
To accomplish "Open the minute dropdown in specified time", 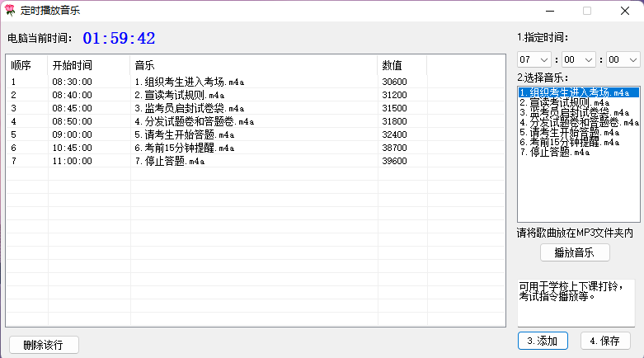I will pyautogui.click(x=578, y=60).
